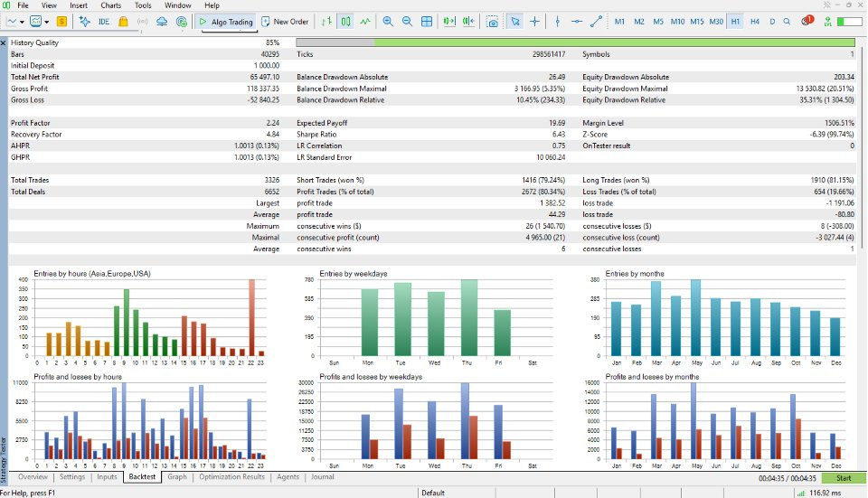The width and height of the screenshot is (868, 498).
Task: Click the green Start button
Action: tap(844, 478)
